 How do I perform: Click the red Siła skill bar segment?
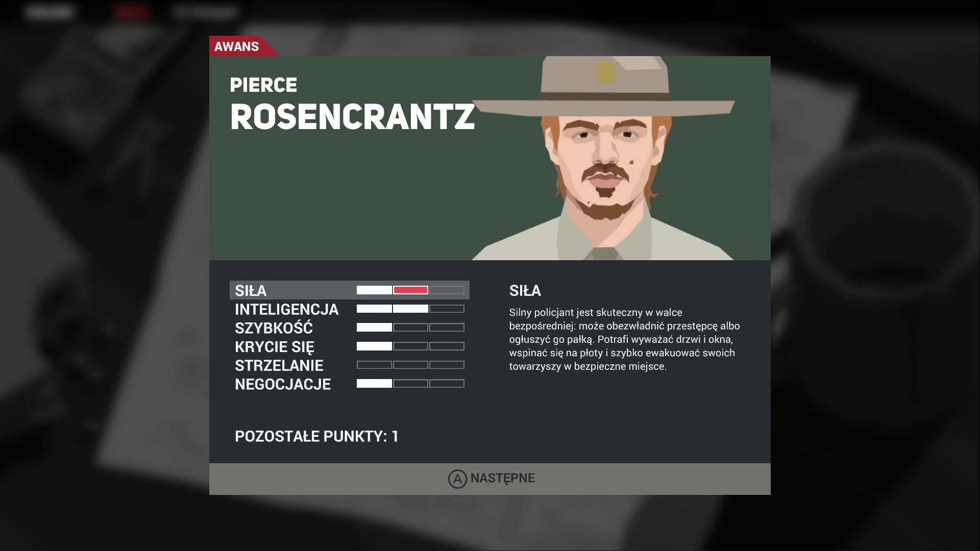pyautogui.click(x=410, y=290)
